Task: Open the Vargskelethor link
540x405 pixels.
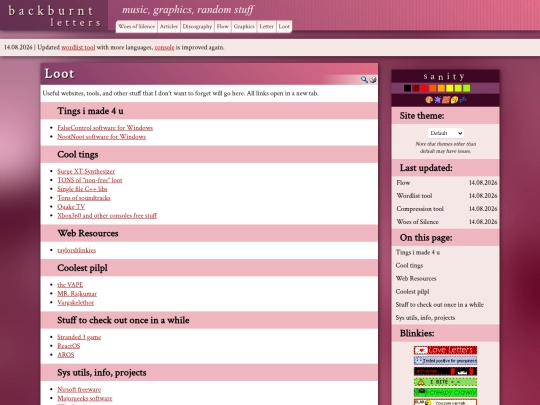Action: [75, 303]
